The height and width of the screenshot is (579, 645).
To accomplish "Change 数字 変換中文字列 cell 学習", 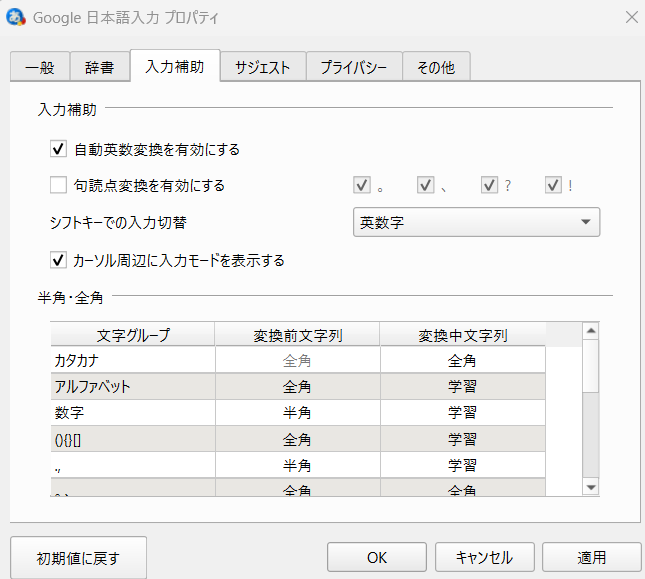I will (x=463, y=412).
